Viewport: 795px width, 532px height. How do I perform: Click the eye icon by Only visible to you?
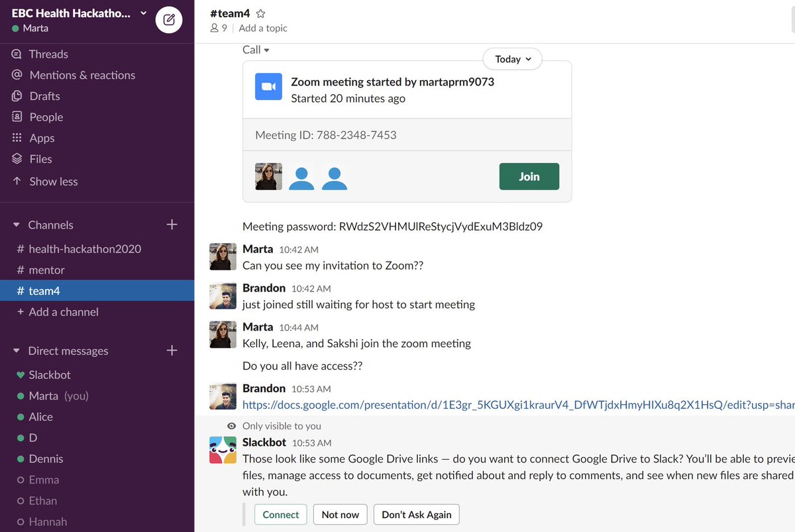[231, 426]
